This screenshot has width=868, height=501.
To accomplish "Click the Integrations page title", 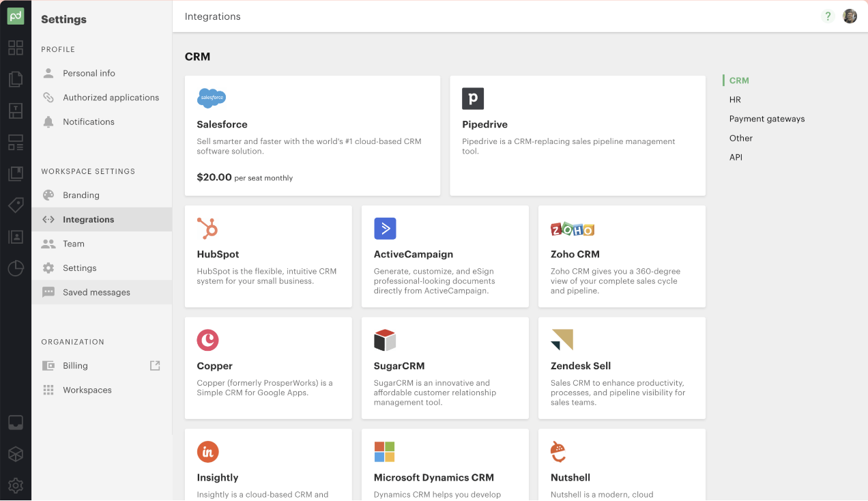I will point(213,16).
